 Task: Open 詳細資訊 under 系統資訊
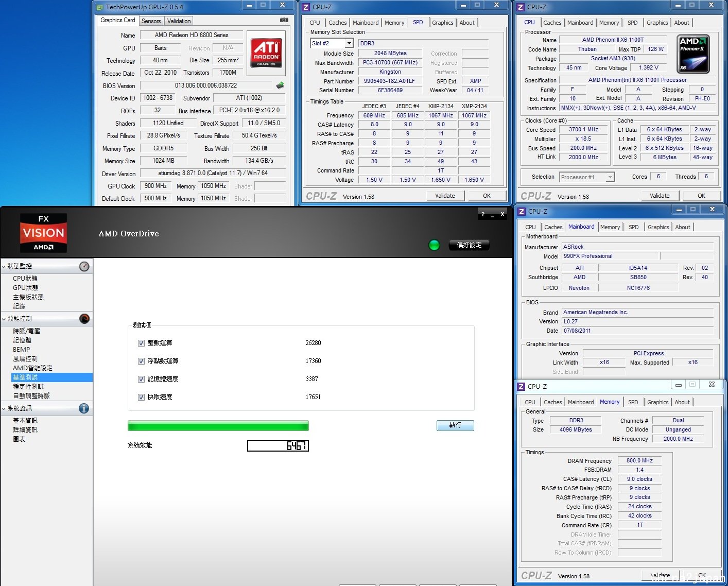[25, 430]
